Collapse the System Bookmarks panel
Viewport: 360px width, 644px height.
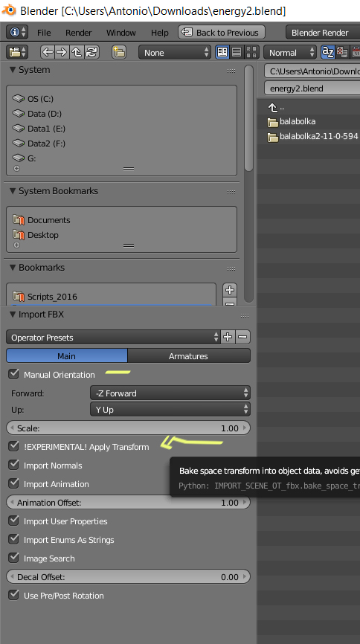13,191
